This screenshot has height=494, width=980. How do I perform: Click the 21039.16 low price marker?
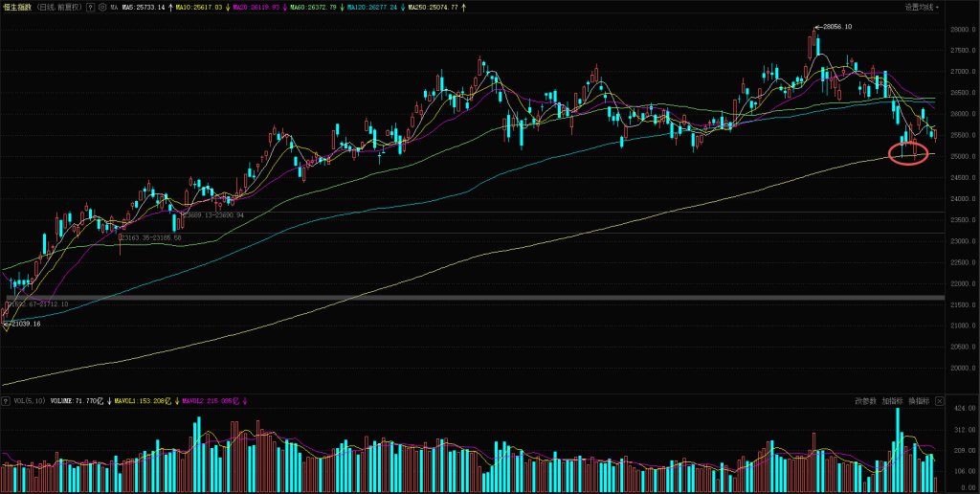(x=24, y=325)
